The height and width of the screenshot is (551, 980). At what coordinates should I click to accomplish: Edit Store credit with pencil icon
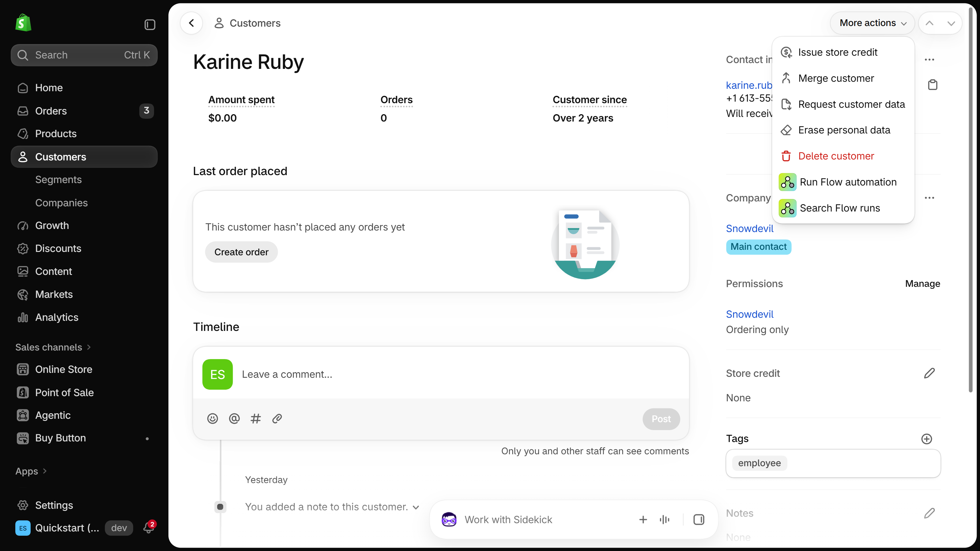point(929,373)
